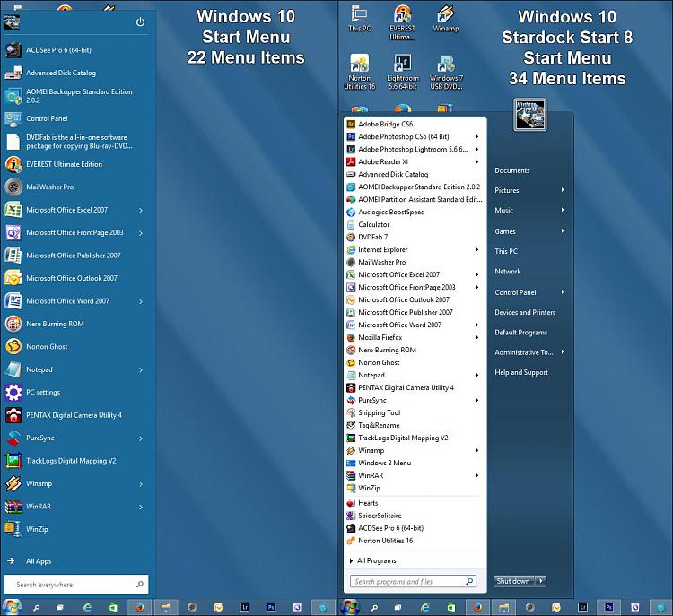Image resolution: width=673 pixels, height=616 pixels.
Task: Open AOMEI Partition Assistant Standard Edition entry
Action: click(415, 199)
